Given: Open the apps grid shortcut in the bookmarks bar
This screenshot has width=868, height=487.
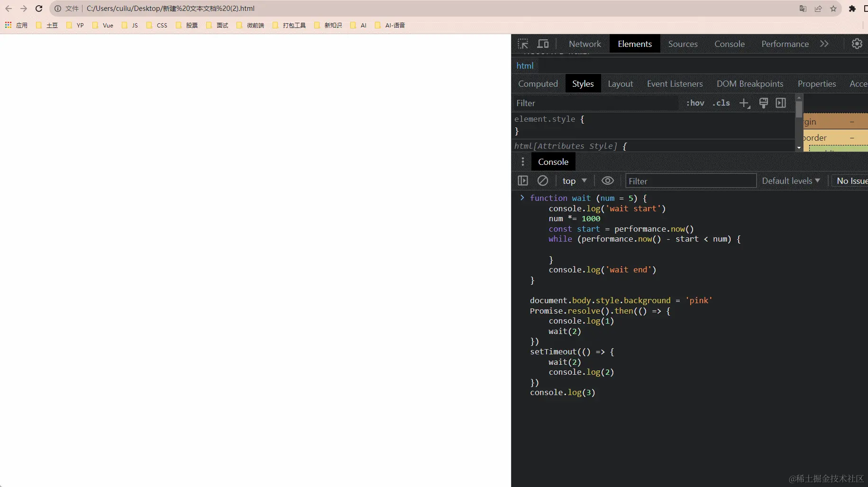Looking at the screenshot, I should point(16,25).
